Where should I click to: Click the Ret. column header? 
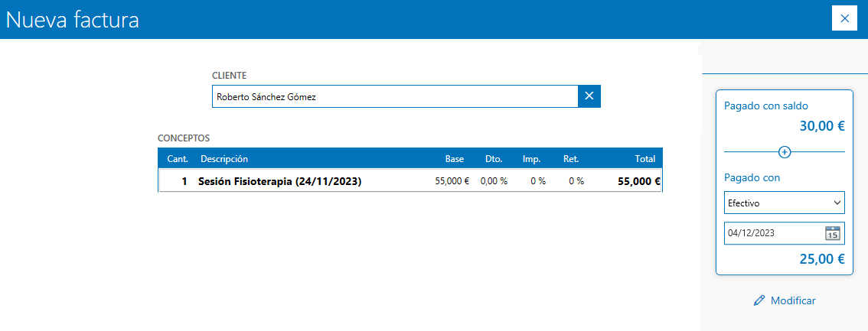[x=571, y=159]
